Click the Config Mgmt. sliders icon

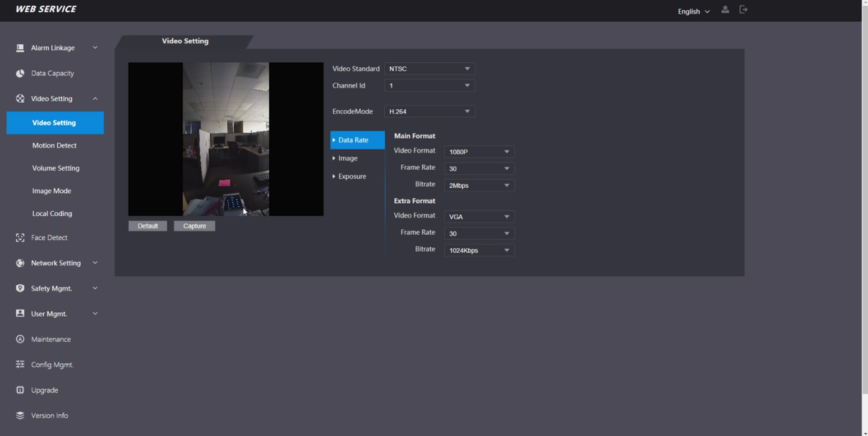point(20,365)
